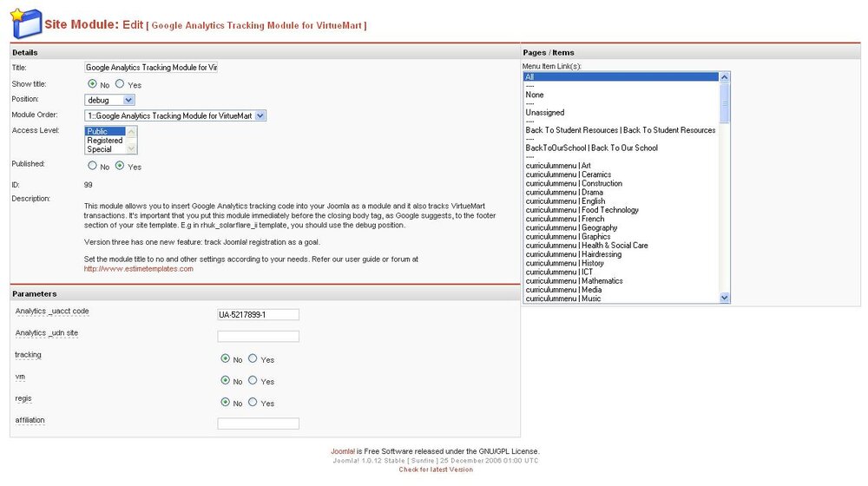Click the Analytics _udn site field
868x486 pixels.
point(258,336)
